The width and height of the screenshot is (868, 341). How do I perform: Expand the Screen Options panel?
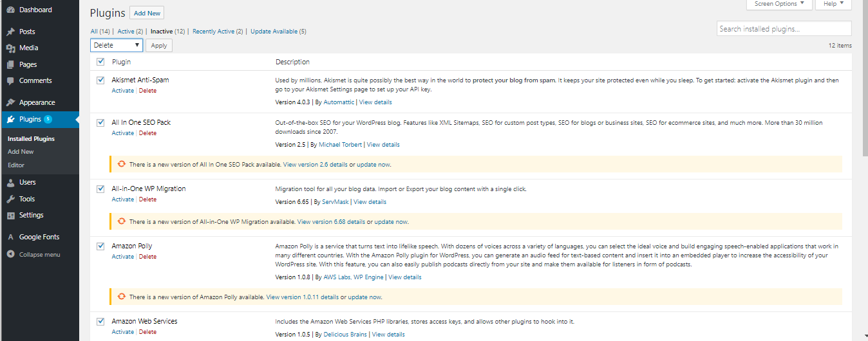click(780, 4)
